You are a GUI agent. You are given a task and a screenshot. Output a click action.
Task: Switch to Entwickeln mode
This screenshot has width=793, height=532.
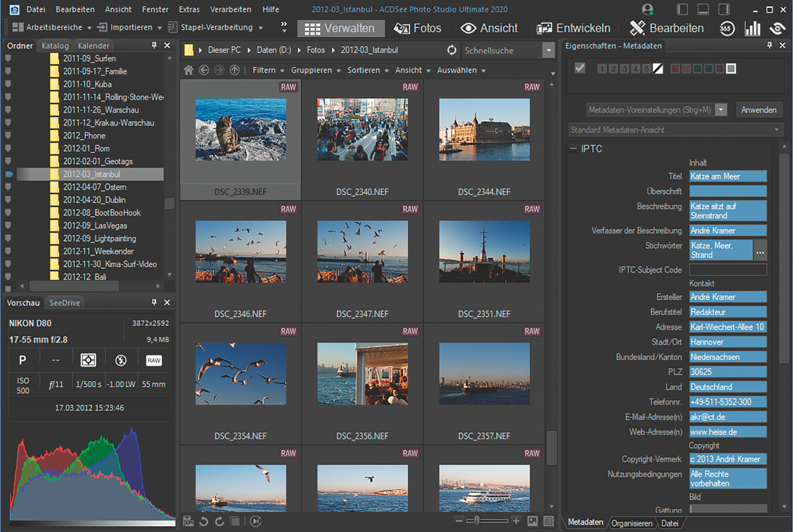click(574, 28)
